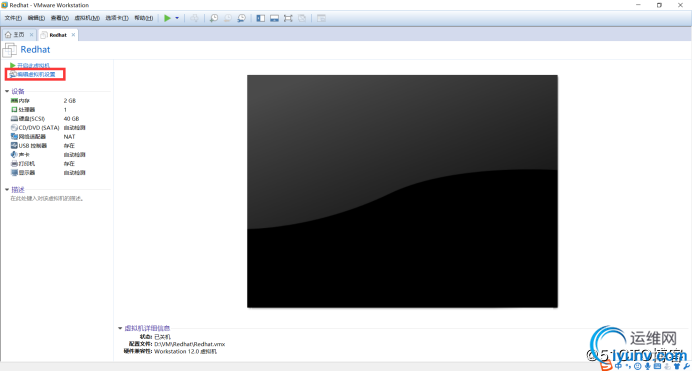
Task: Toggle the library sidebar view icon
Action: [x=261, y=18]
